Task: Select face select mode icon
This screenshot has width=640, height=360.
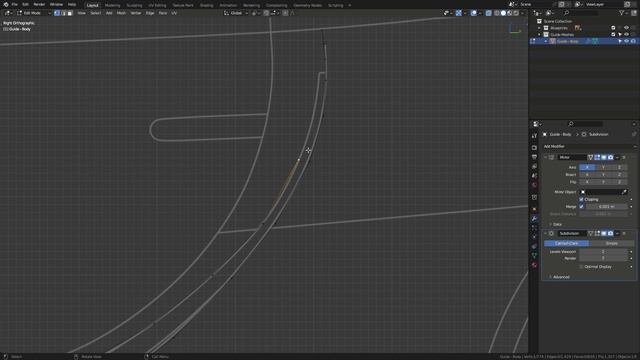Action: click(x=69, y=13)
